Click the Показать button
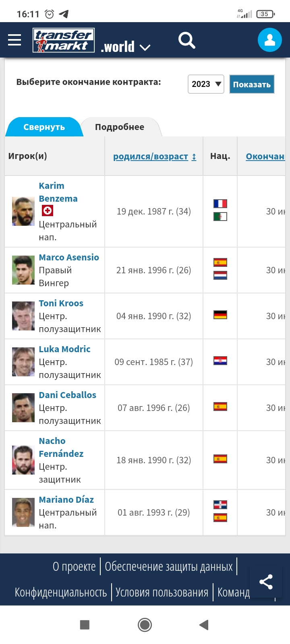The height and width of the screenshot is (644, 290). pyautogui.click(x=252, y=84)
